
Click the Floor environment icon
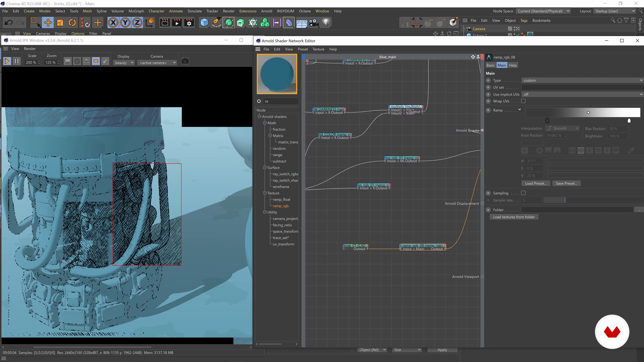point(302,23)
